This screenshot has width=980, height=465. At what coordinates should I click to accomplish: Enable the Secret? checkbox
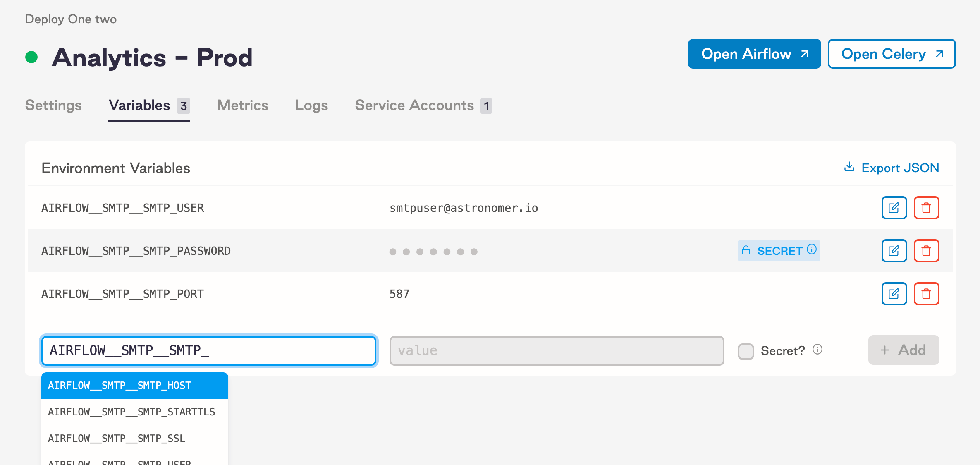coord(746,350)
